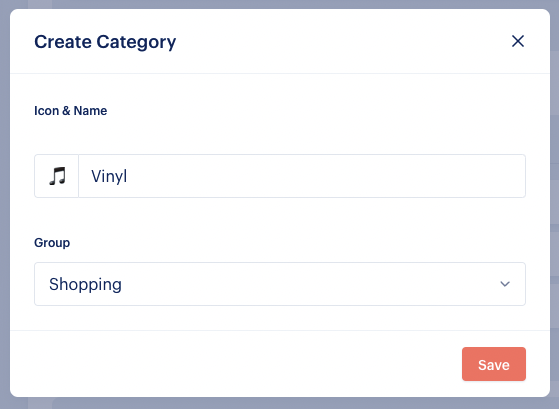Save the new Vinyl category
This screenshot has height=409, width=559.
click(494, 364)
